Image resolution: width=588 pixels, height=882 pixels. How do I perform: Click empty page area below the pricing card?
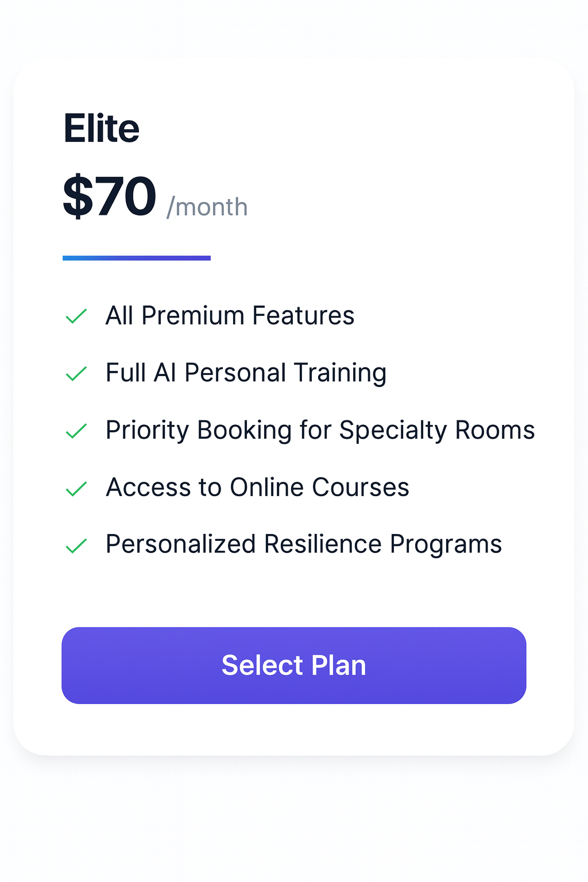tap(294, 821)
